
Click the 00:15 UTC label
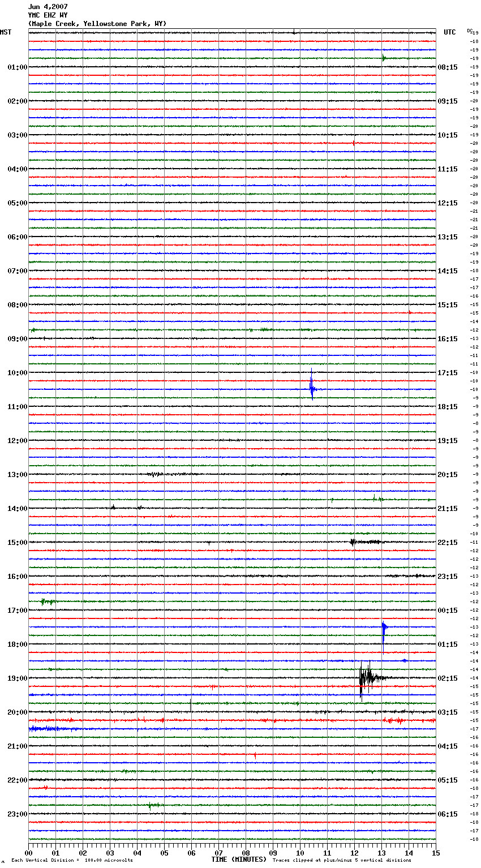point(448,611)
